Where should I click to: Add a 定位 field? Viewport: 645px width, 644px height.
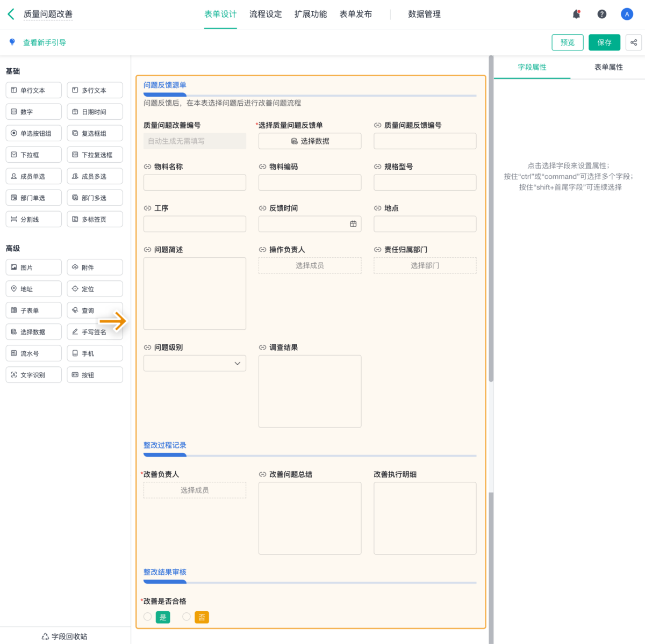[x=95, y=289]
